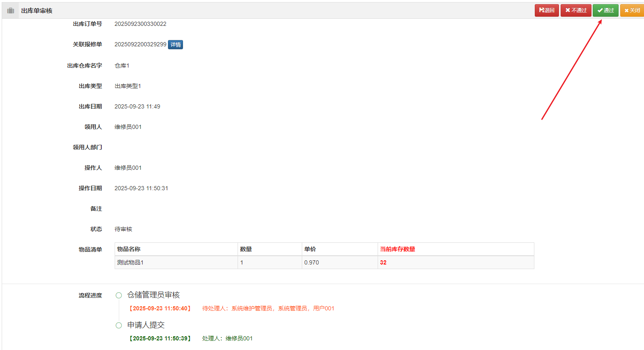Click 维修员001 in the 操作人 row
This screenshot has height=350, width=644.
(x=128, y=168)
